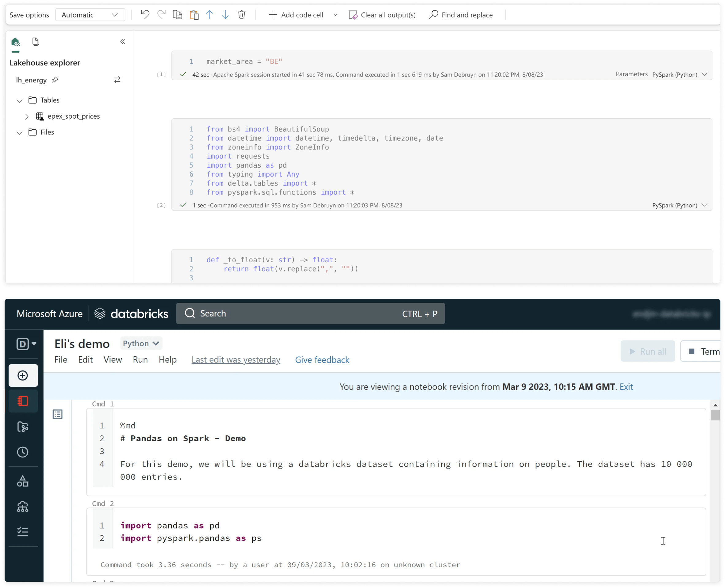This screenshot has height=588, width=725.
Task: Pin the lh_energy lakehouse
Action: tap(55, 80)
